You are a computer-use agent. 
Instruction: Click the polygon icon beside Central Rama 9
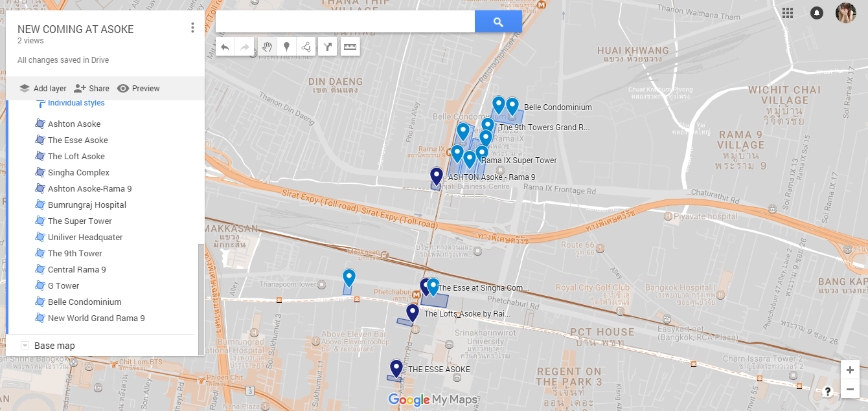click(40, 269)
